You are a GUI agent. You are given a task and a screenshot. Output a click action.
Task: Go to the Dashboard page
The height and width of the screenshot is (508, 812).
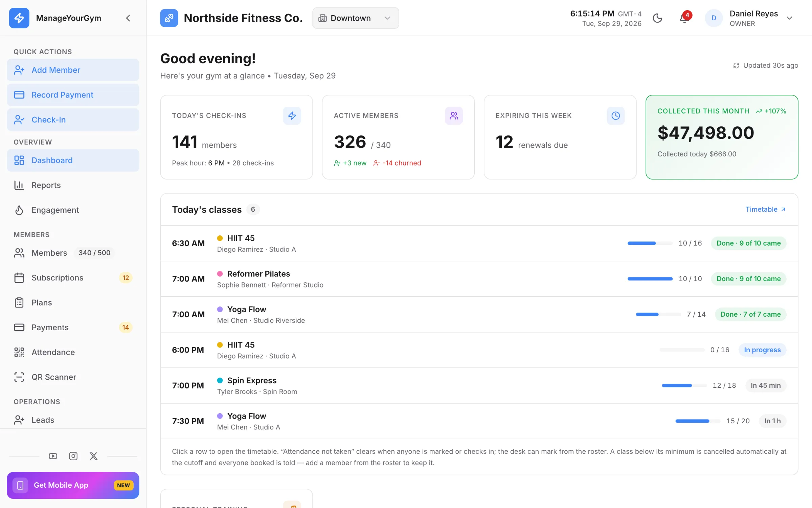(73, 160)
